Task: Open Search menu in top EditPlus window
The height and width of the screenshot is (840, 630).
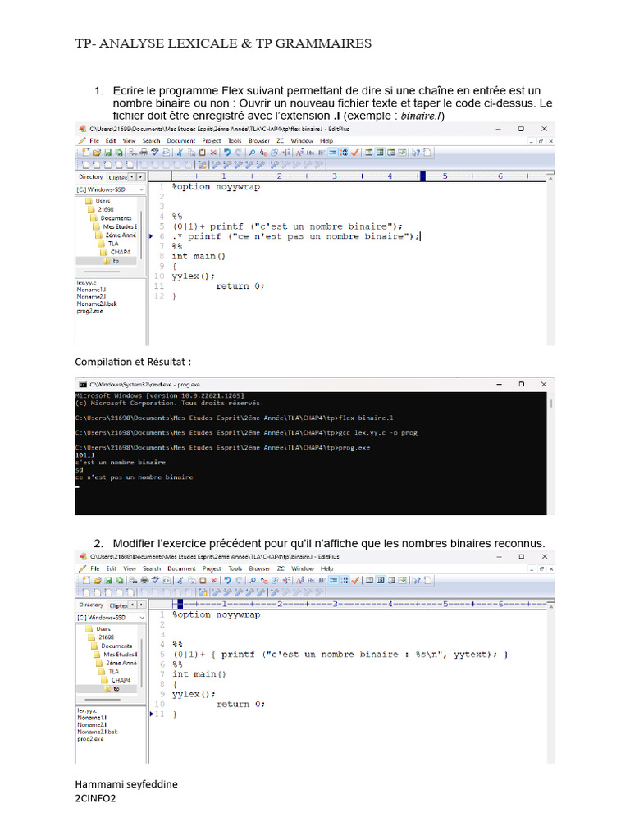Action: click(x=151, y=141)
